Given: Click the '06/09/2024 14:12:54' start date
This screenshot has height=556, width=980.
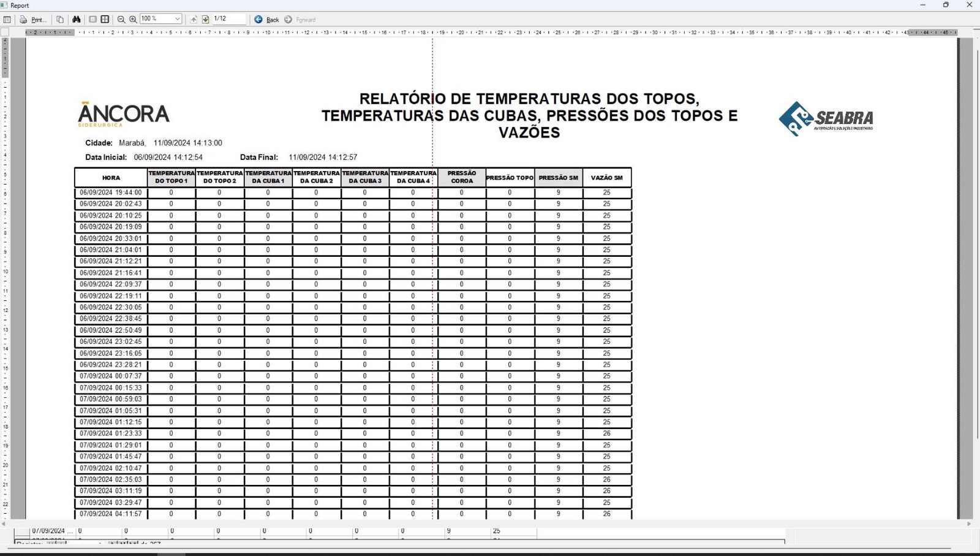Looking at the screenshot, I should pos(168,158).
